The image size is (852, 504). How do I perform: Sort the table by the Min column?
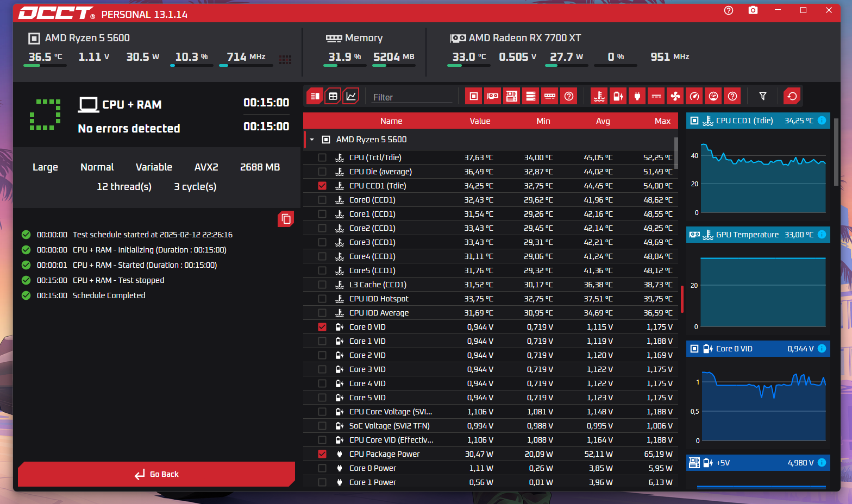pyautogui.click(x=543, y=121)
